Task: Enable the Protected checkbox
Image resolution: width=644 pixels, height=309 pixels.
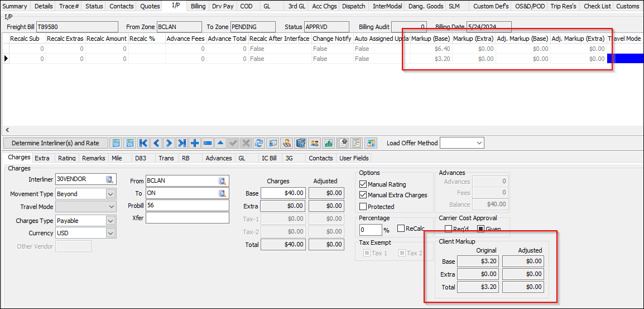Action: point(363,207)
